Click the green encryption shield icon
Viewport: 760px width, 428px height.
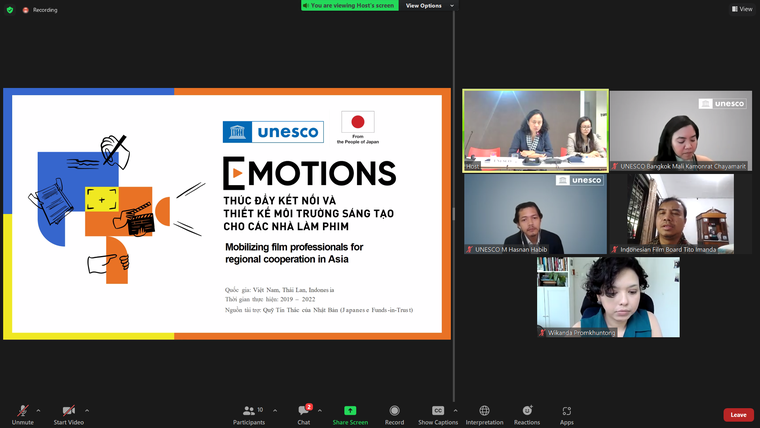pos(10,10)
